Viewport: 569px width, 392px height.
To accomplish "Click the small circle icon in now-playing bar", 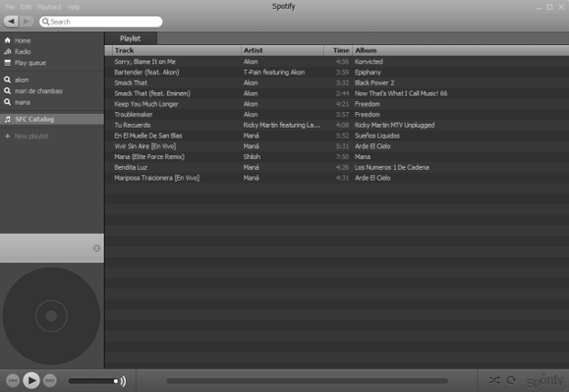I will pyautogui.click(x=96, y=248).
